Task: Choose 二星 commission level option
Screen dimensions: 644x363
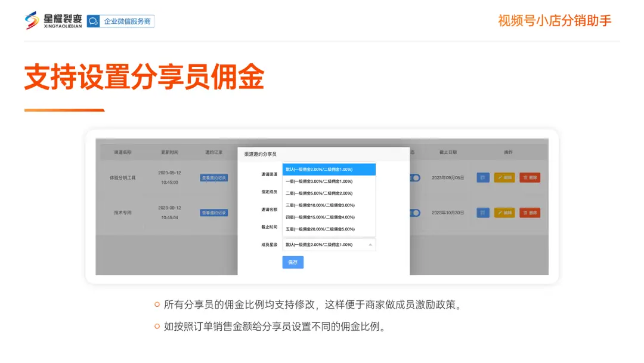Action: [x=329, y=193]
